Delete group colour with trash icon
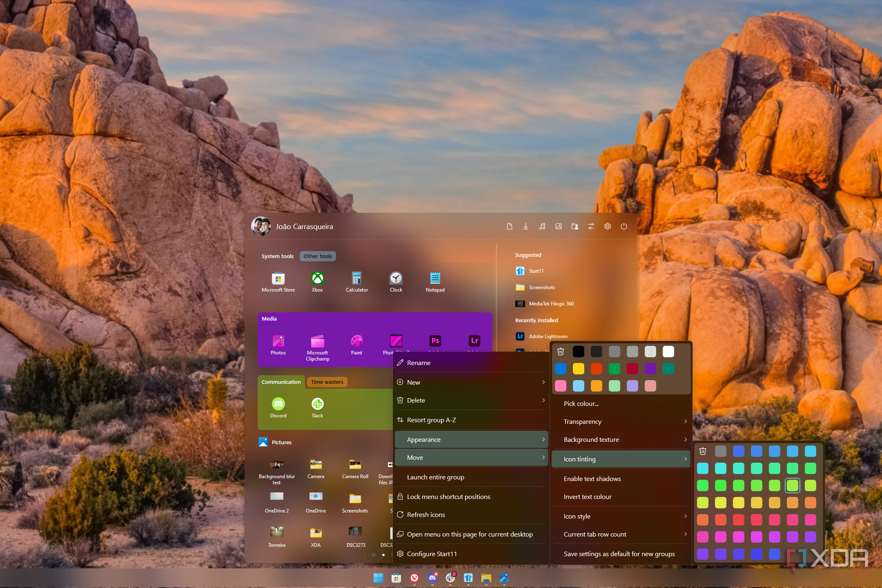882x588 pixels. tap(561, 352)
